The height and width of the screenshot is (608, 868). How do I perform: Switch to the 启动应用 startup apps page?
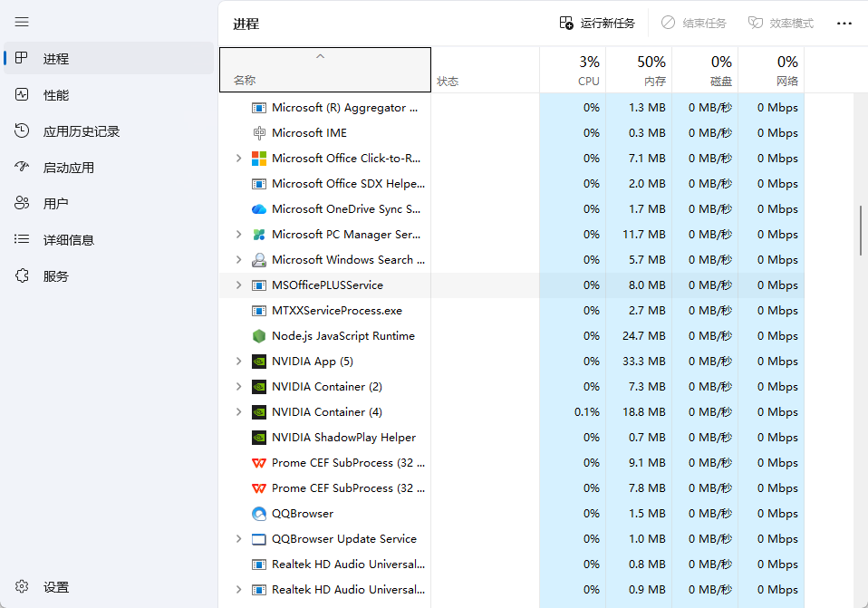coord(68,168)
